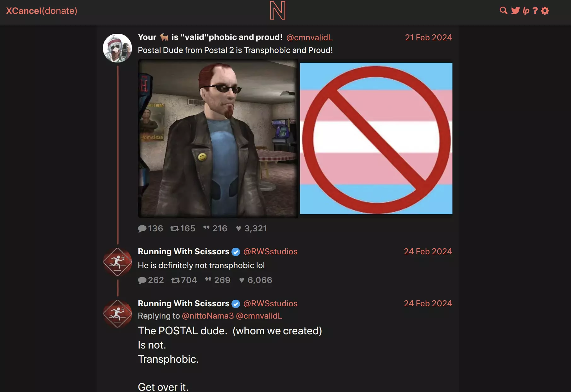Screen dimensions: 571x392
Task: Click the 6,066 likes heart icon
Action: tap(242, 280)
